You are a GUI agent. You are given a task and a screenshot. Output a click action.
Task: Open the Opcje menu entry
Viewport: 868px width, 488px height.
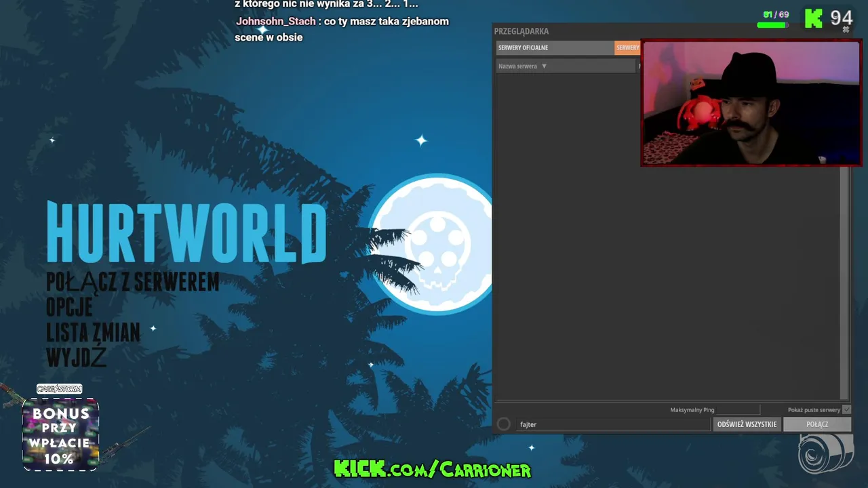[69, 307]
